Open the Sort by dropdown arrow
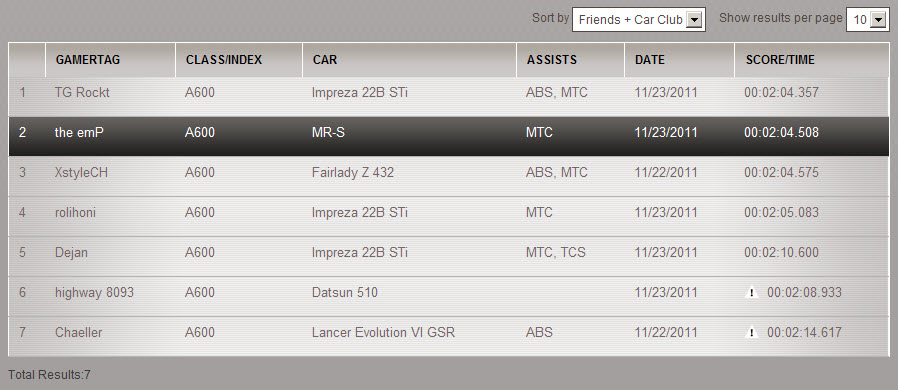The image size is (898, 390). (x=694, y=20)
